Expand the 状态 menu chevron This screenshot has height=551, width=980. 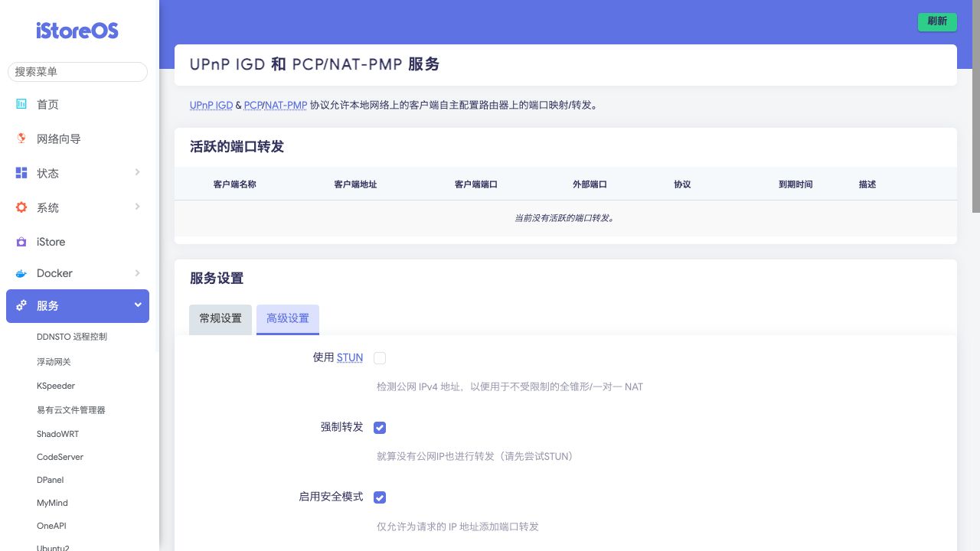pos(138,172)
